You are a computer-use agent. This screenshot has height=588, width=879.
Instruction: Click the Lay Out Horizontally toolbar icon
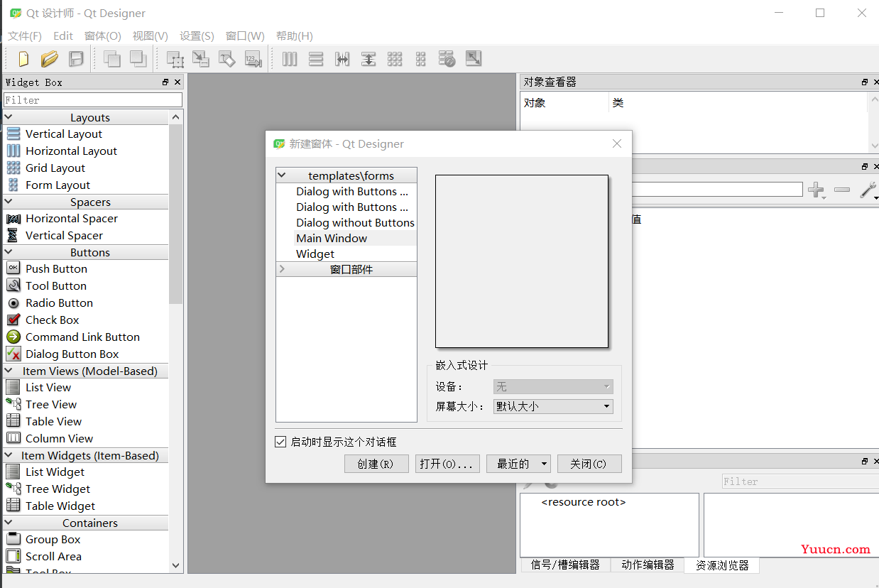[290, 59]
